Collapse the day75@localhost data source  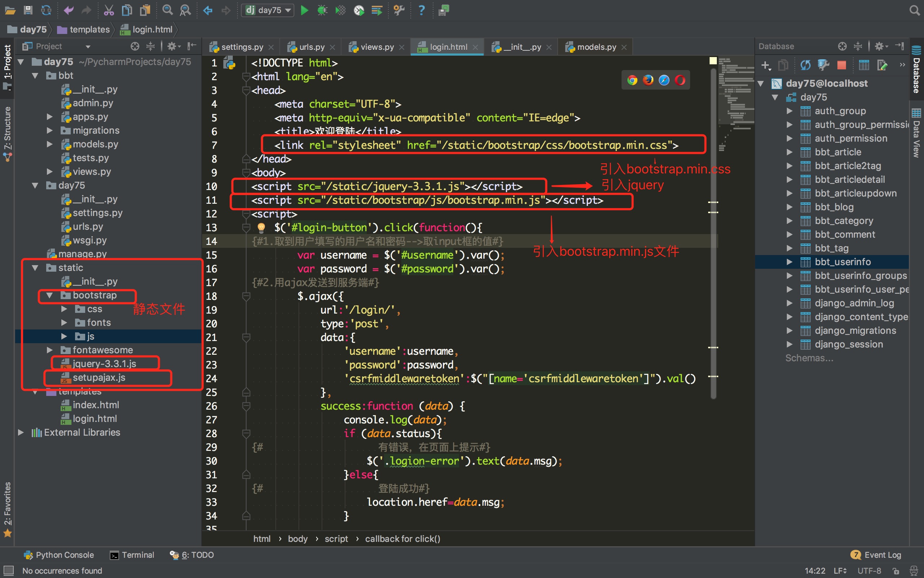[x=761, y=83]
